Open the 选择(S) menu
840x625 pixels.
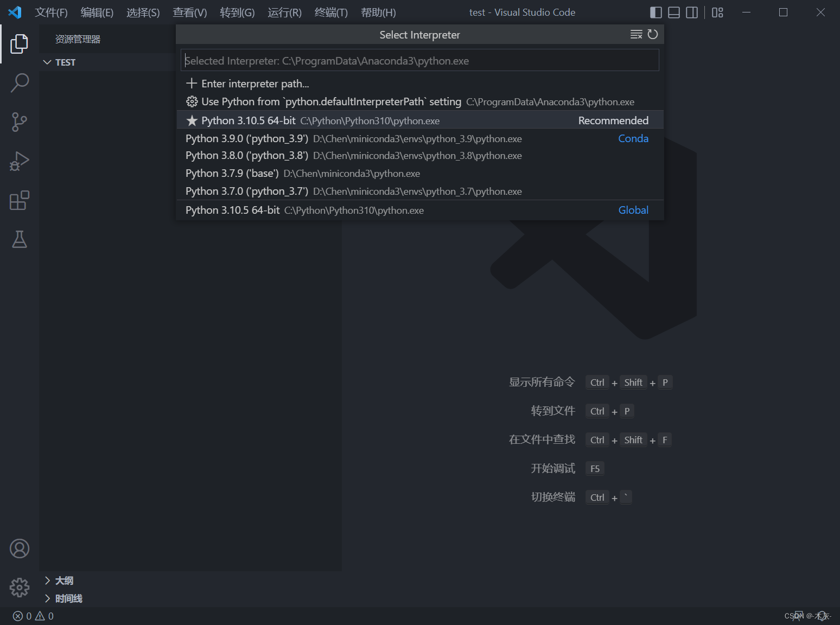143,12
